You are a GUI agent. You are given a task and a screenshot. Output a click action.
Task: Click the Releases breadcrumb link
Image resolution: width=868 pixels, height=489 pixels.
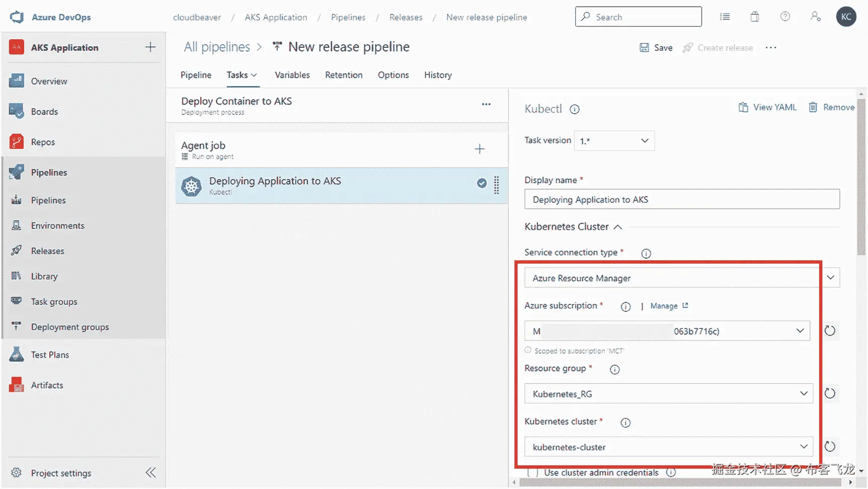pyautogui.click(x=406, y=17)
